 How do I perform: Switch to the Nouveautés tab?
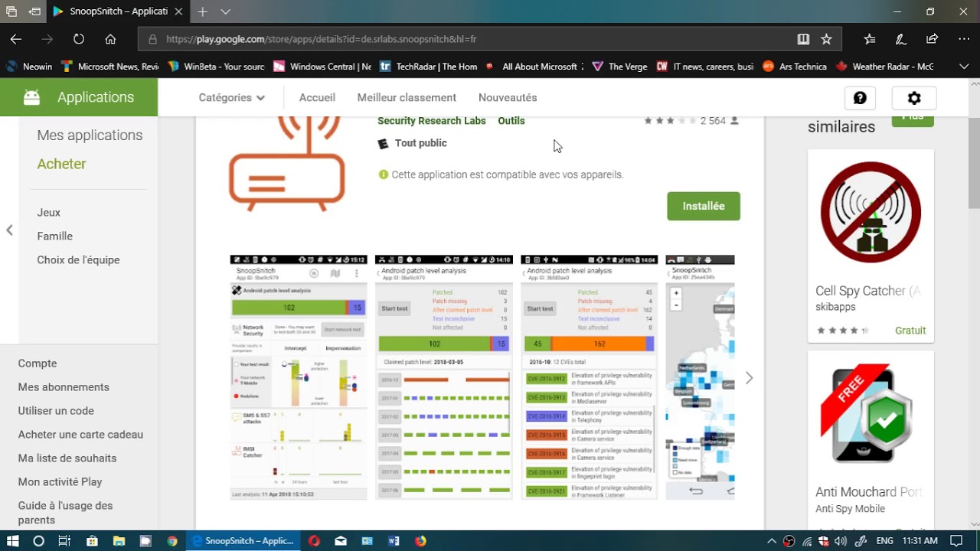coord(508,98)
